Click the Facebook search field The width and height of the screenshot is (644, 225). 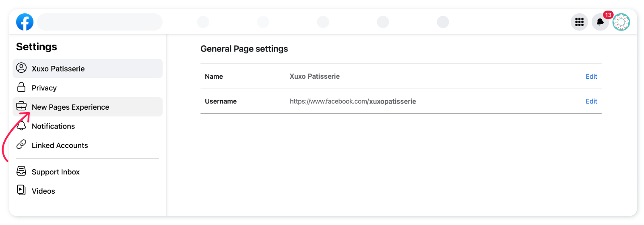[x=100, y=22]
